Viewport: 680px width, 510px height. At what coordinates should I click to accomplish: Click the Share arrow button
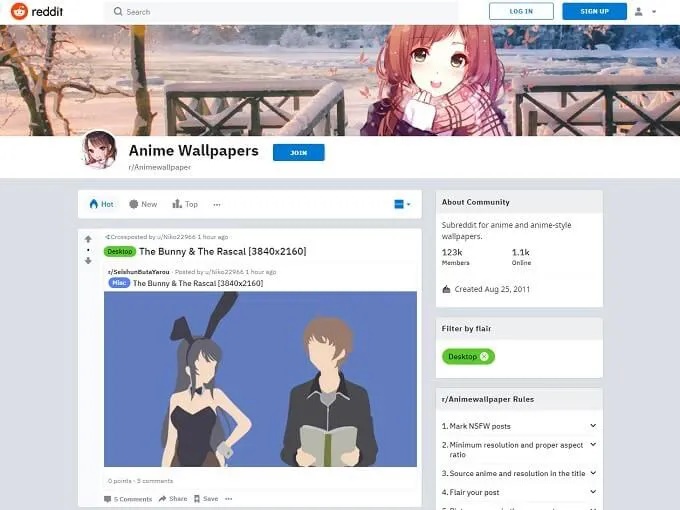[x=173, y=499]
